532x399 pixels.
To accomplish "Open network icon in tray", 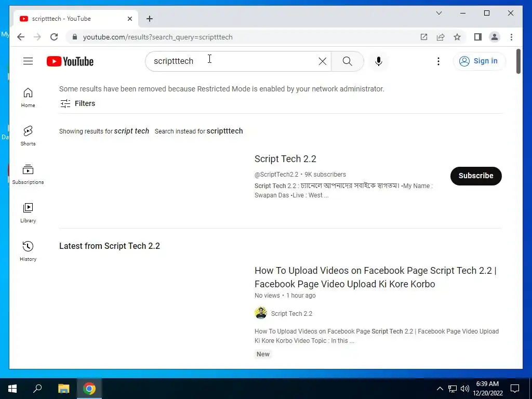I will tap(453, 389).
